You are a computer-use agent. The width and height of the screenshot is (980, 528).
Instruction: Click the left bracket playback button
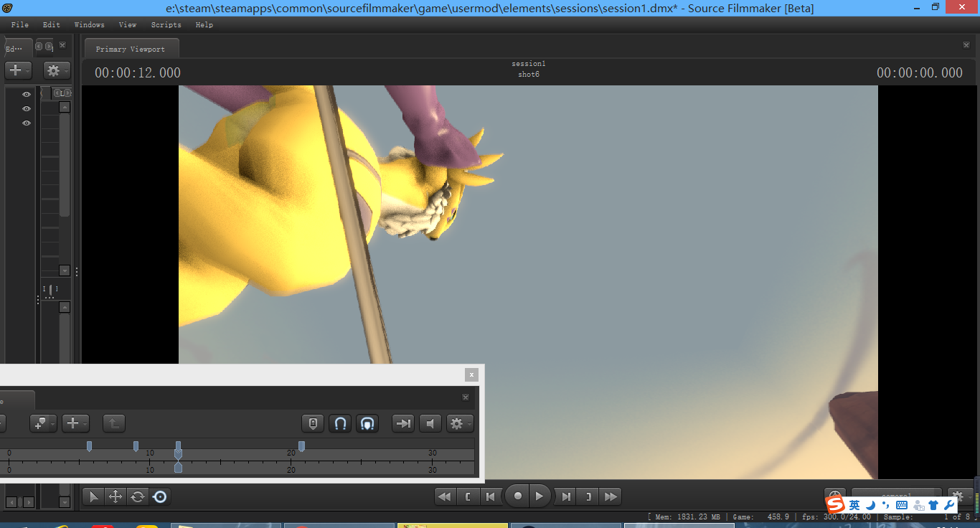(x=468, y=496)
